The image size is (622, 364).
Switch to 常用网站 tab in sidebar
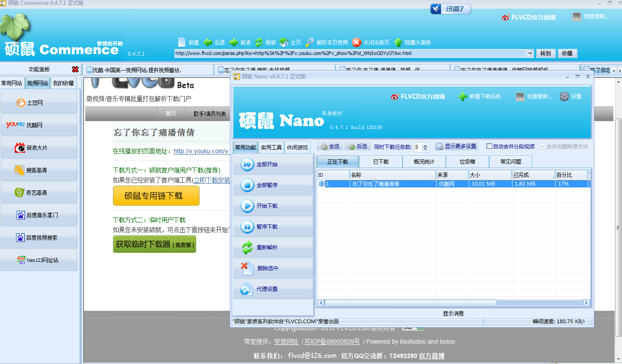click(12, 83)
